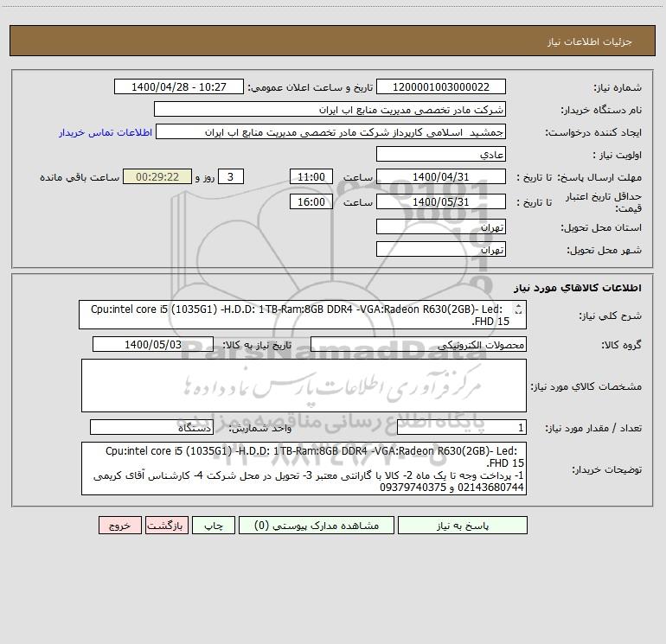Viewport: 666px width, 644px height.
Task: Click the خروج exit button
Action: [x=119, y=525]
